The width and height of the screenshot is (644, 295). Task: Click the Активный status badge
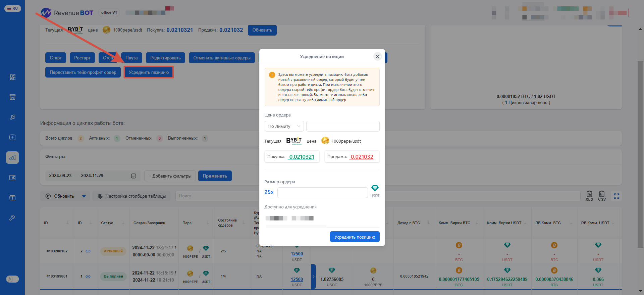[113, 251]
